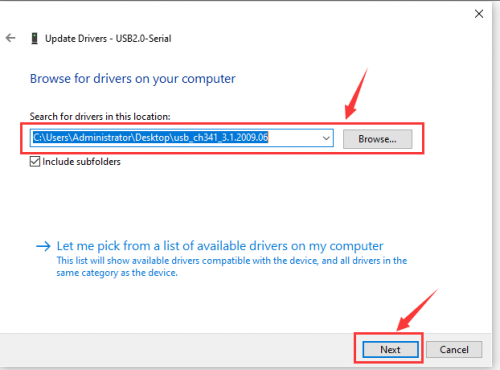Click empty space right of Browse button
Viewport: 500px width, 370px height.
coord(457,138)
